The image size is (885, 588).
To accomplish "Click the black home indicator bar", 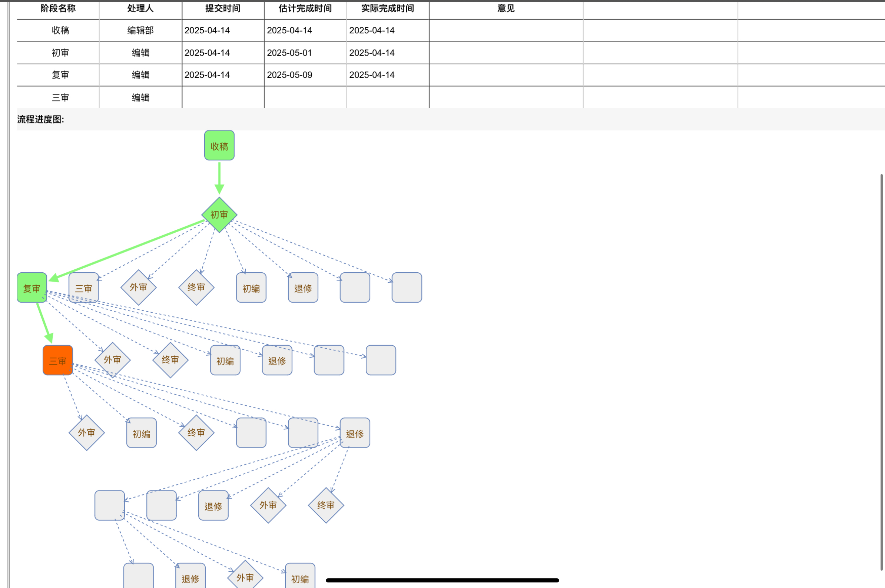I will (442, 580).
